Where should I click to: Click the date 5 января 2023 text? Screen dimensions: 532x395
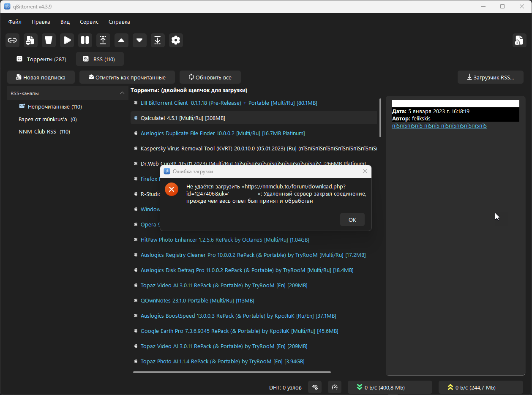(439, 112)
